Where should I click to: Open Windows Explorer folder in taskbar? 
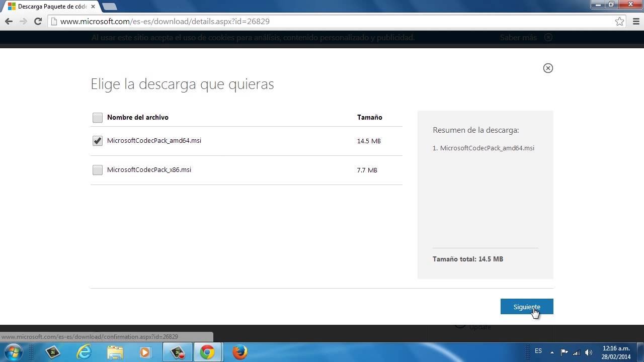coord(115,352)
